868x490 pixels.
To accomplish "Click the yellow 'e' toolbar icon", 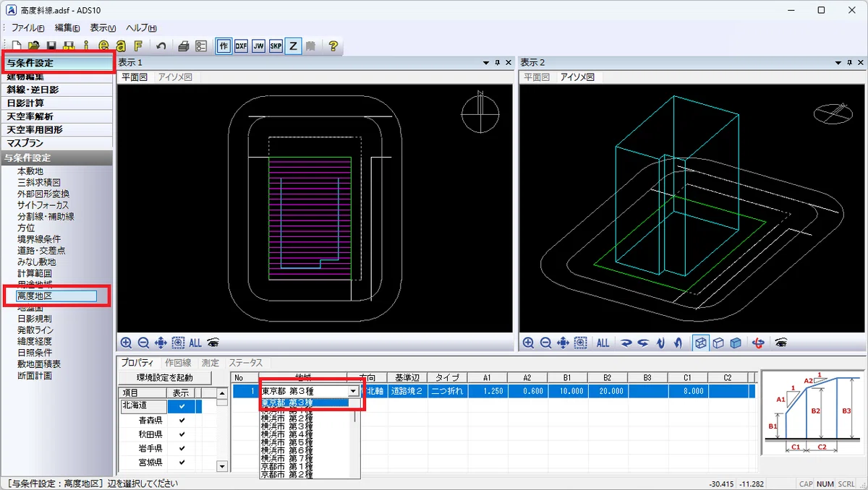I will click(103, 46).
